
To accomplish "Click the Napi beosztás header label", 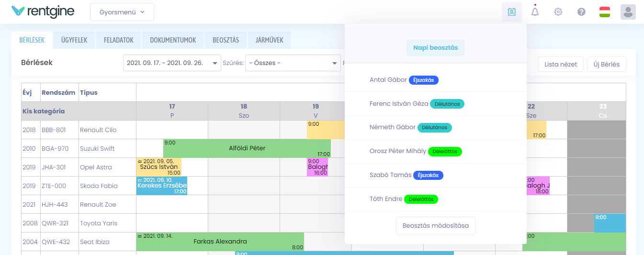I will coord(435,48).
